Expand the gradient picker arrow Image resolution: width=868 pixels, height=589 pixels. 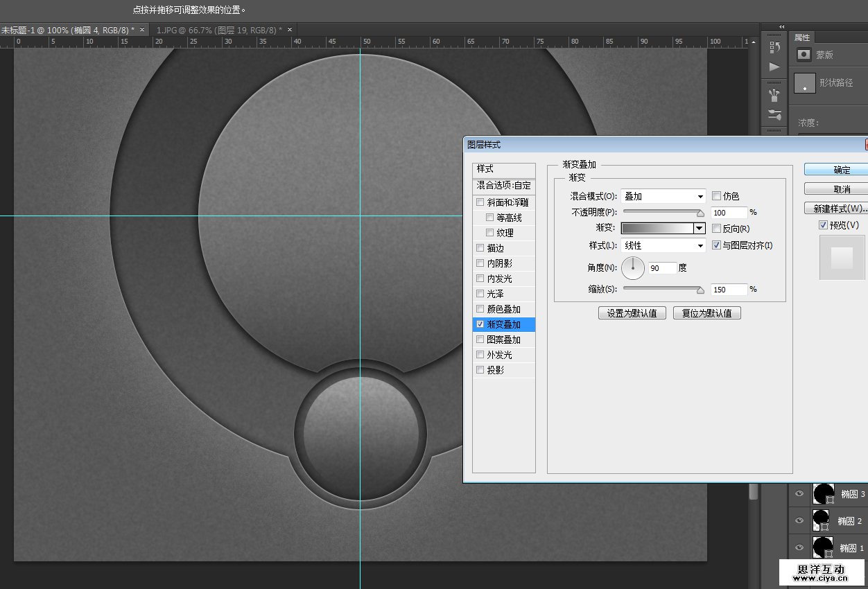click(699, 229)
